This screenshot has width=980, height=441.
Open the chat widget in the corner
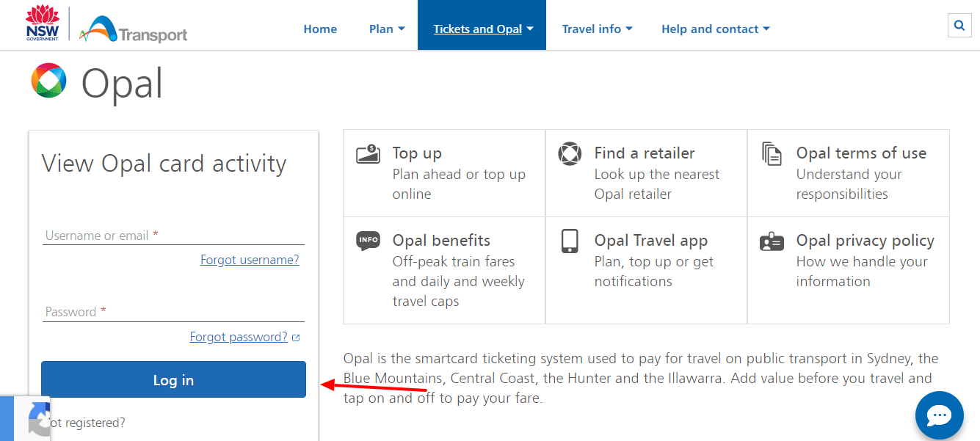[940, 415]
